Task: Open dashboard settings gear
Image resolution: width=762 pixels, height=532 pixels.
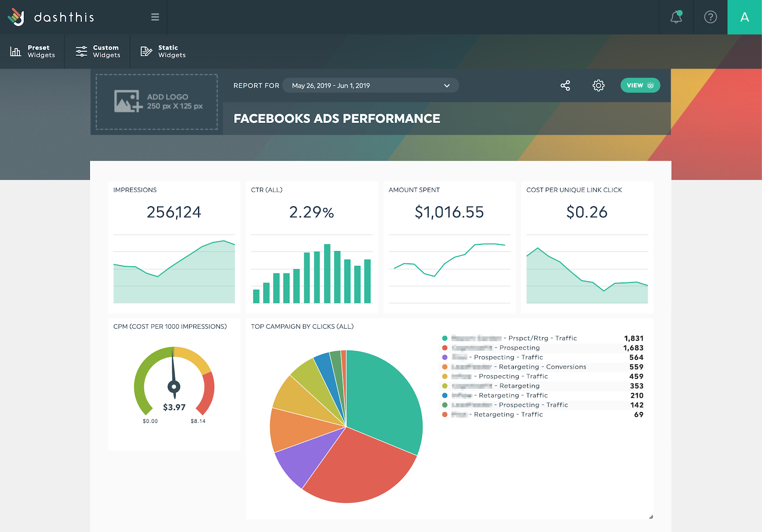Action: [598, 86]
